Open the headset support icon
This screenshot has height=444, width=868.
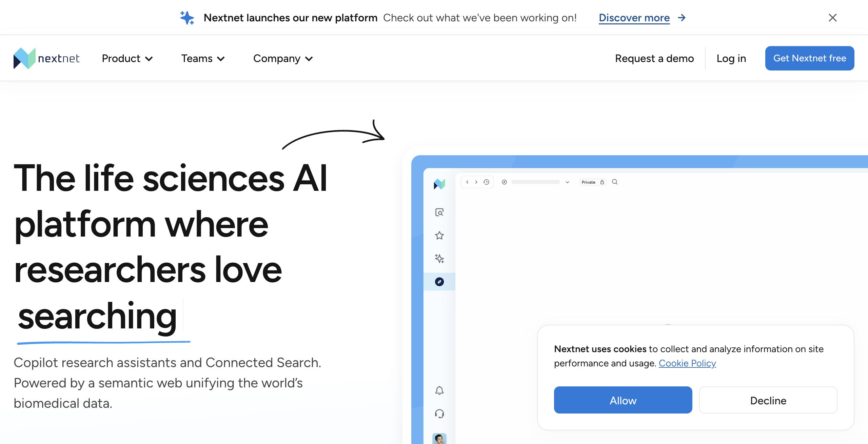439,413
